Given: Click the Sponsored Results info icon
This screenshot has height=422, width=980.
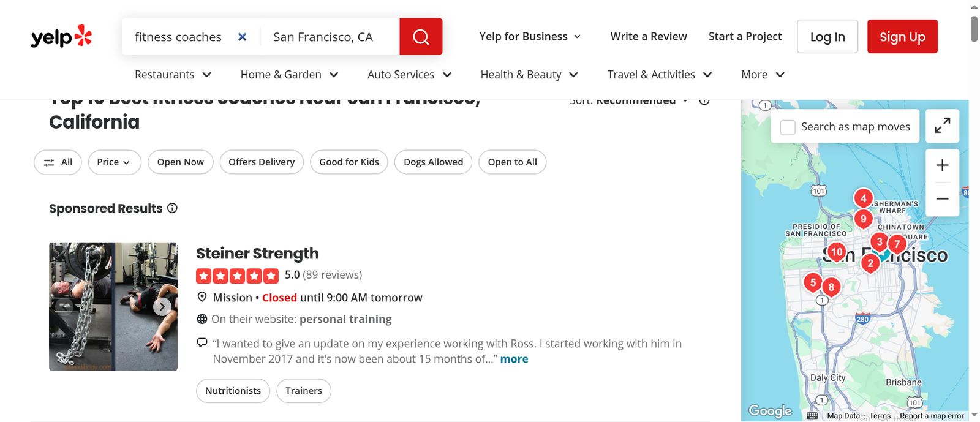Looking at the screenshot, I should [x=172, y=208].
